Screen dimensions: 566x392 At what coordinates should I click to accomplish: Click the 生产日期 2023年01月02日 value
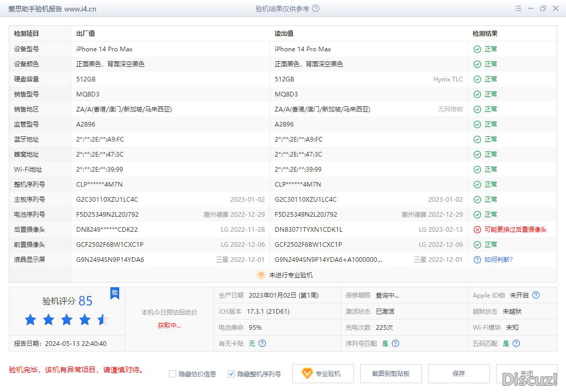click(284, 295)
